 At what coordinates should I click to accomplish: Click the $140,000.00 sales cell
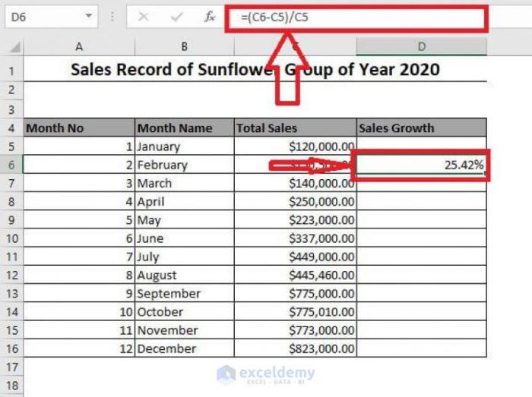pyautogui.click(x=295, y=183)
